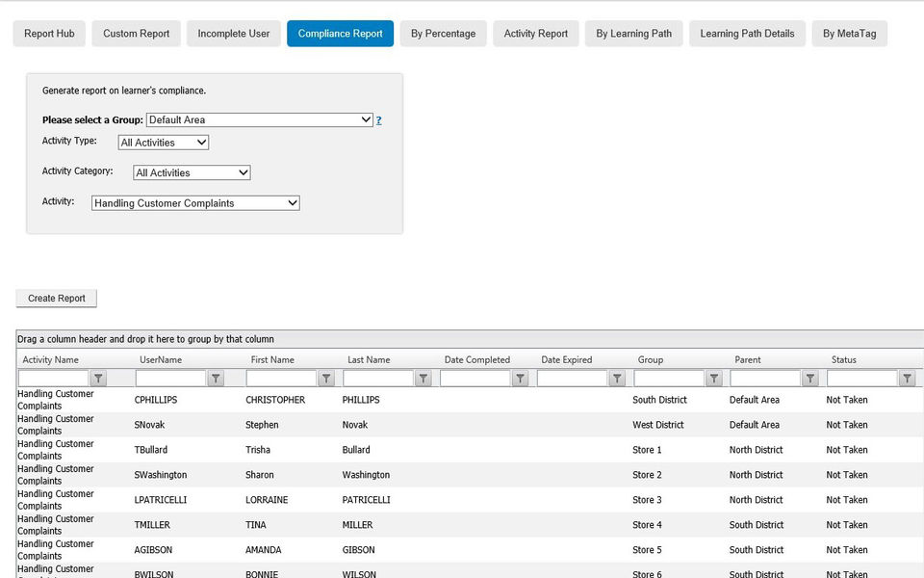
Task: Sort by the Date Expired column header
Action: (566, 359)
